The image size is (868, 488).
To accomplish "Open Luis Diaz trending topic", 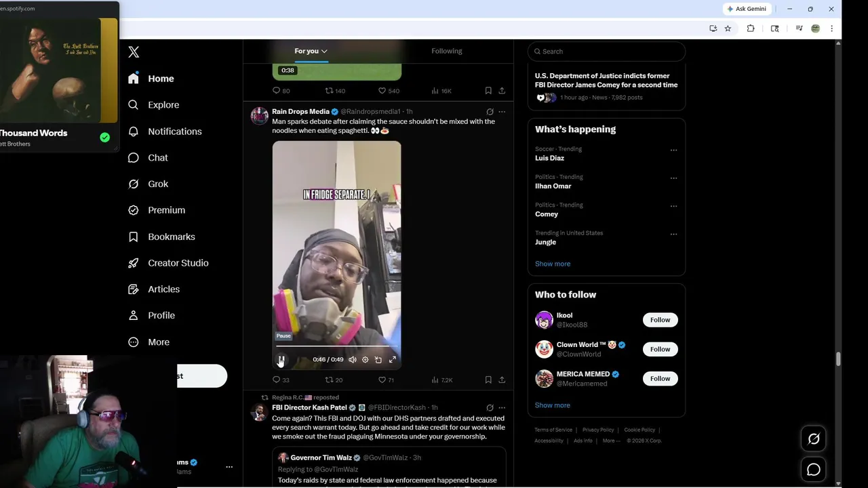I will tap(549, 158).
